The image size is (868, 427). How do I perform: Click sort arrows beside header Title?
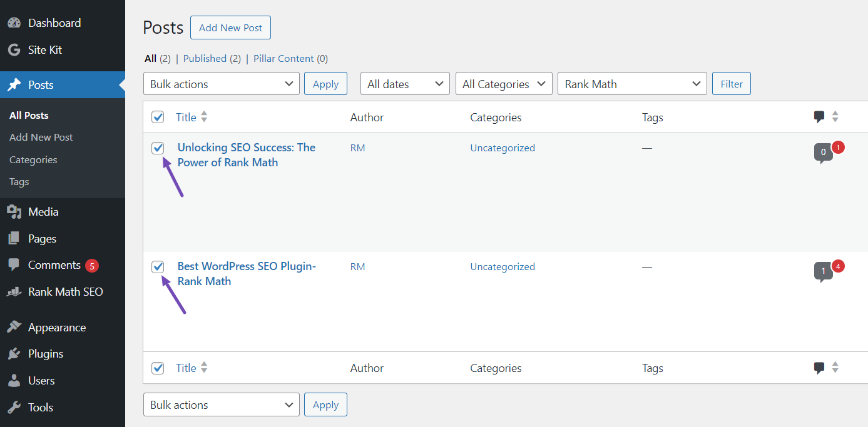[x=204, y=117]
